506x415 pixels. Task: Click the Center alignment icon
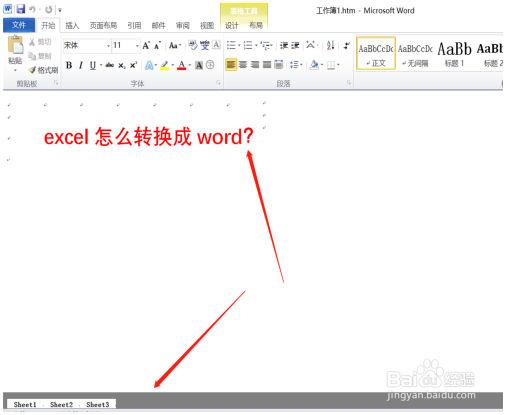tap(243, 65)
